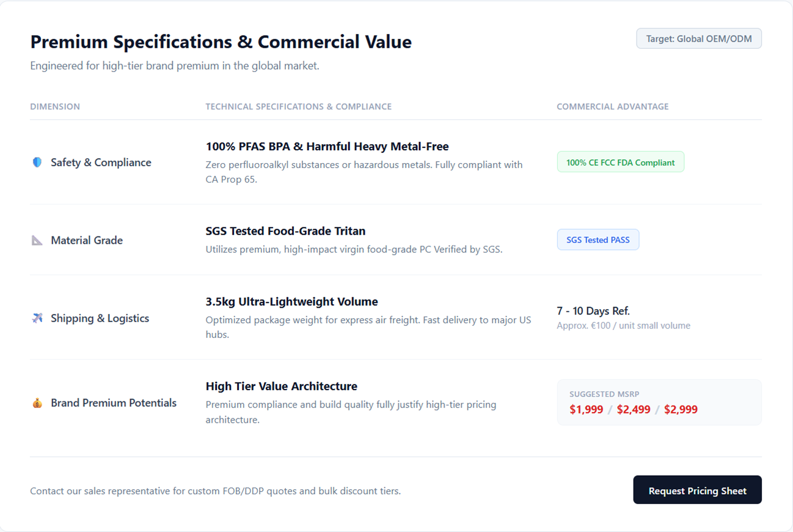Click the money bag icon beside Brand Premium Potentials
The height and width of the screenshot is (532, 793).
coord(37,403)
